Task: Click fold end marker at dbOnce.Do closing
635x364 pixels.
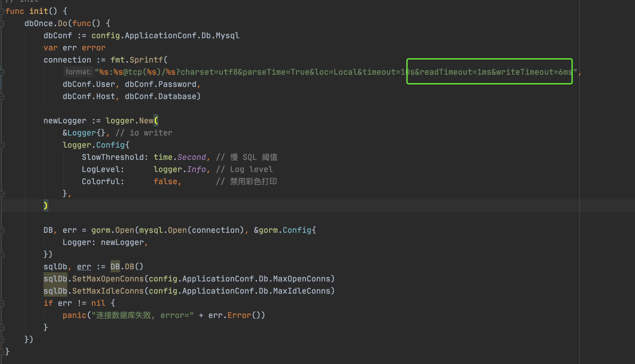Action: click(x=2, y=339)
